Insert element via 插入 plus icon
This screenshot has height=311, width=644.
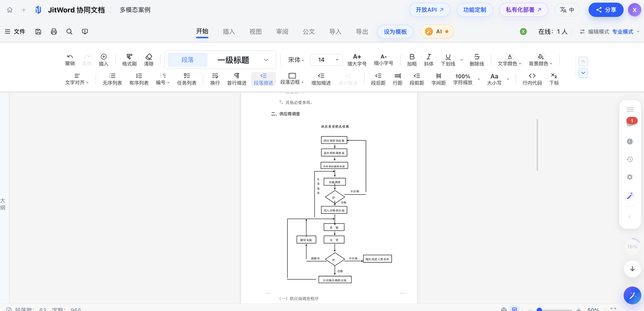click(x=103, y=60)
